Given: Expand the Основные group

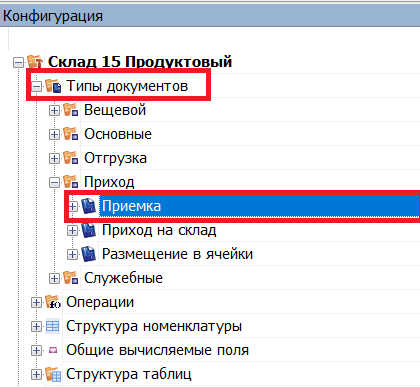Looking at the screenshot, I should click(54, 134).
